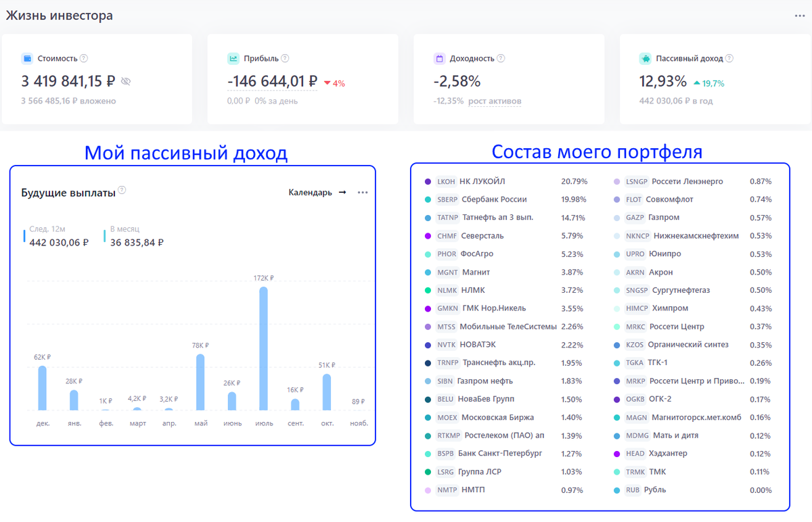Select Россети Ленэнерго legend entry
The width and height of the screenshot is (812, 522).
[687, 182]
